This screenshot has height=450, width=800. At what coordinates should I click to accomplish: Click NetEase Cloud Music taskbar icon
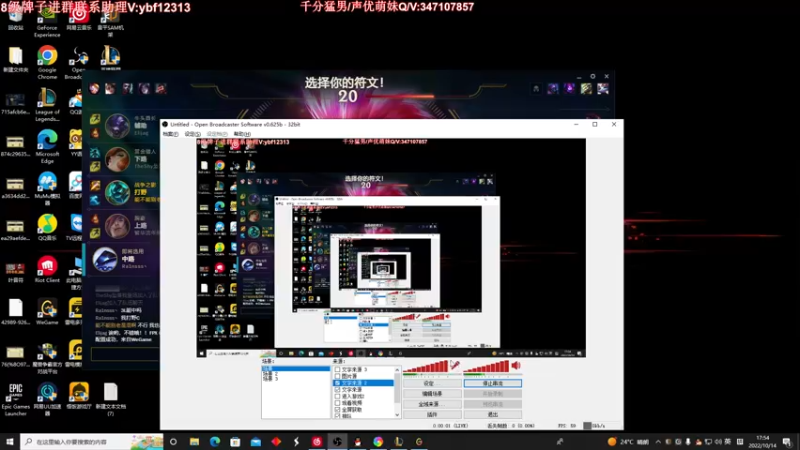click(317, 441)
